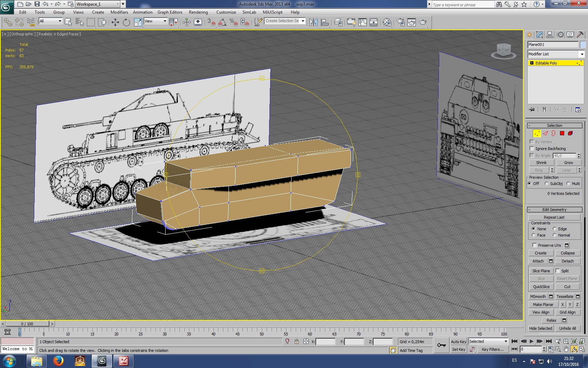
Task: Open the Graph Editors menu
Action: coord(170,12)
